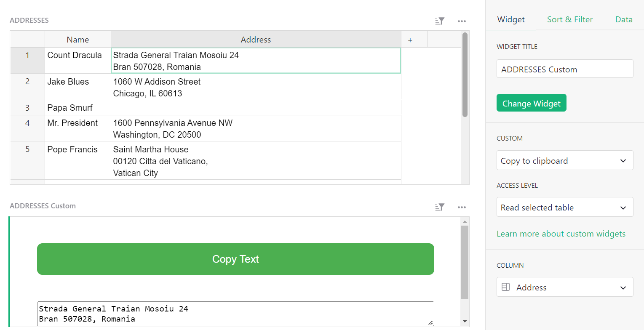Viewport: 644px width, 330px height.
Task: Click the Name column header
Action: tap(77, 39)
